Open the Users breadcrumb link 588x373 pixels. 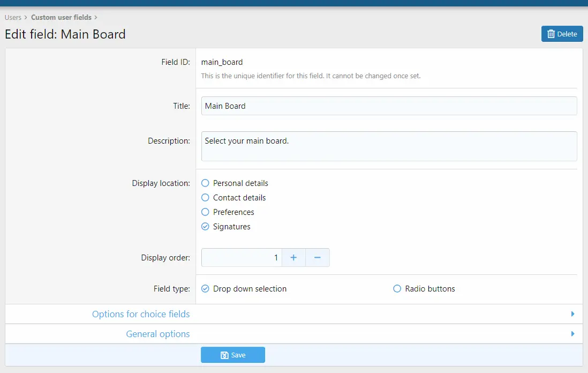pos(13,17)
